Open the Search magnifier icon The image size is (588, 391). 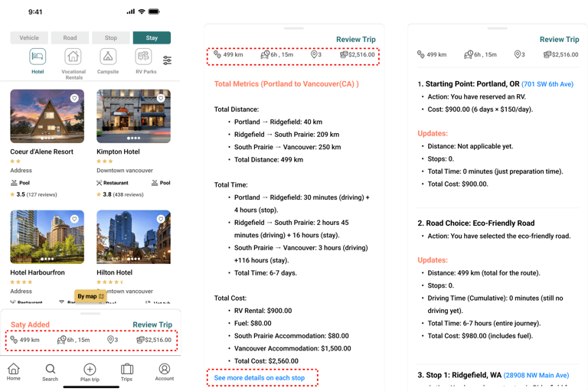click(51, 370)
